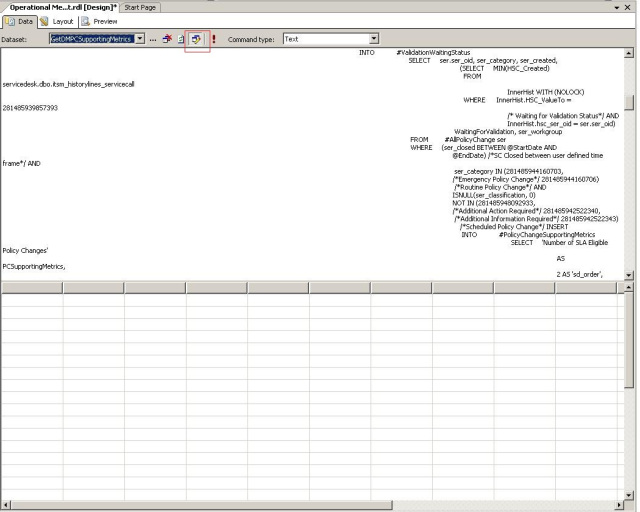Switch to the Layout view tab

tap(57, 22)
